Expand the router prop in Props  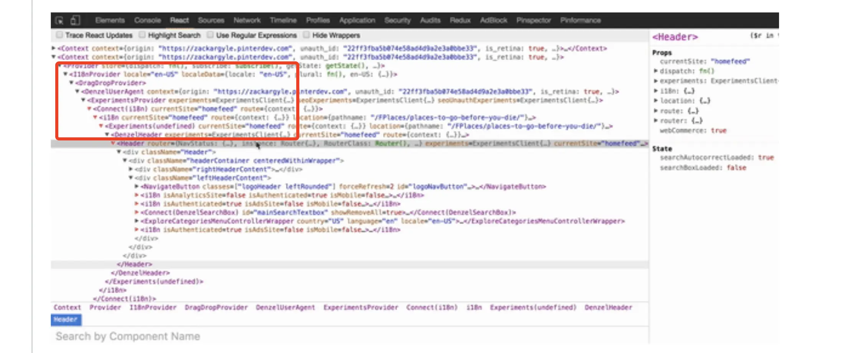[656, 120]
